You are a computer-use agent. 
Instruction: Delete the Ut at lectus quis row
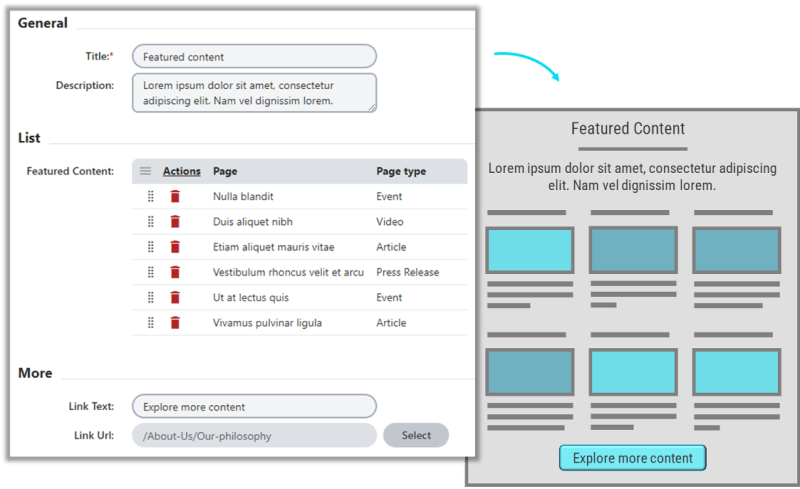(175, 298)
